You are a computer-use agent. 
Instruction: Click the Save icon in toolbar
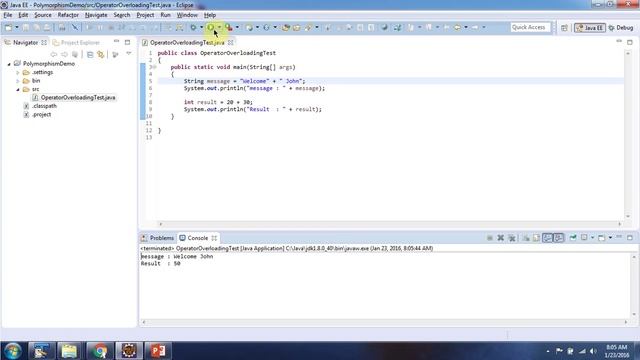point(26,27)
